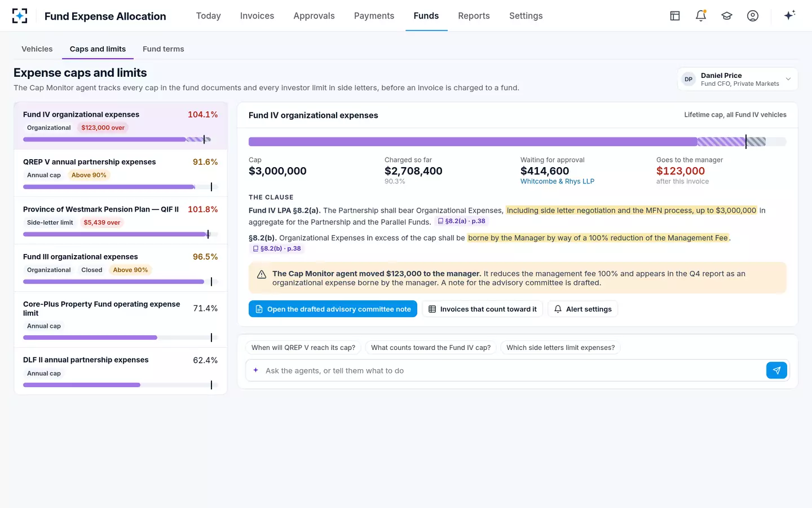Viewport: 812px width, 508px height.
Task: Open the Invoices section
Action: click(257, 16)
